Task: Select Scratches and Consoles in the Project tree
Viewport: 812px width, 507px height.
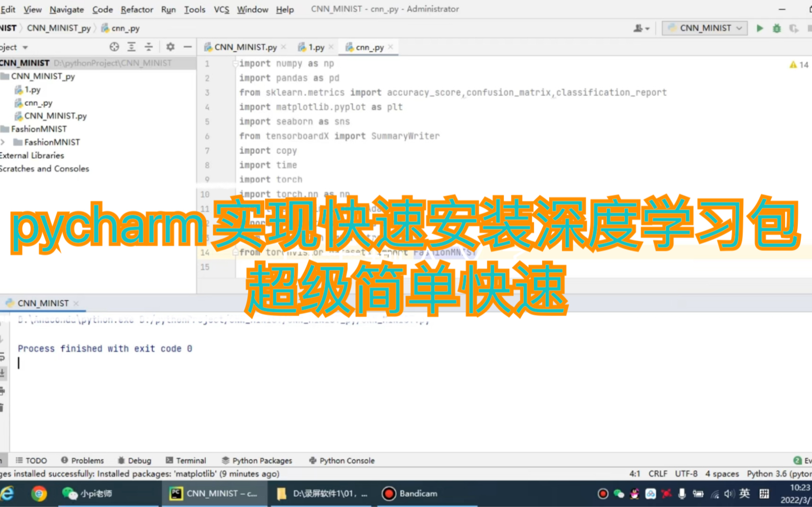Action: coord(44,169)
